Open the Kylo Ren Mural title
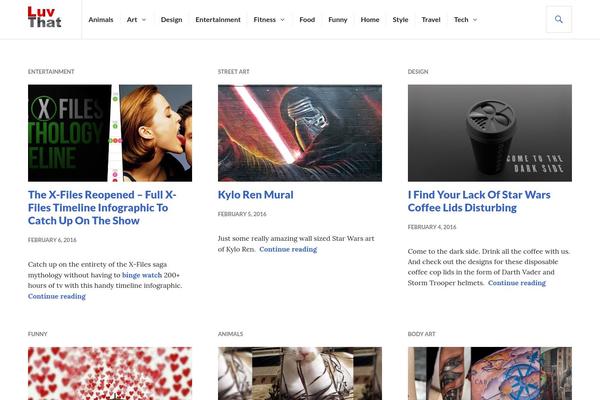The width and height of the screenshot is (600, 400). pos(256,195)
